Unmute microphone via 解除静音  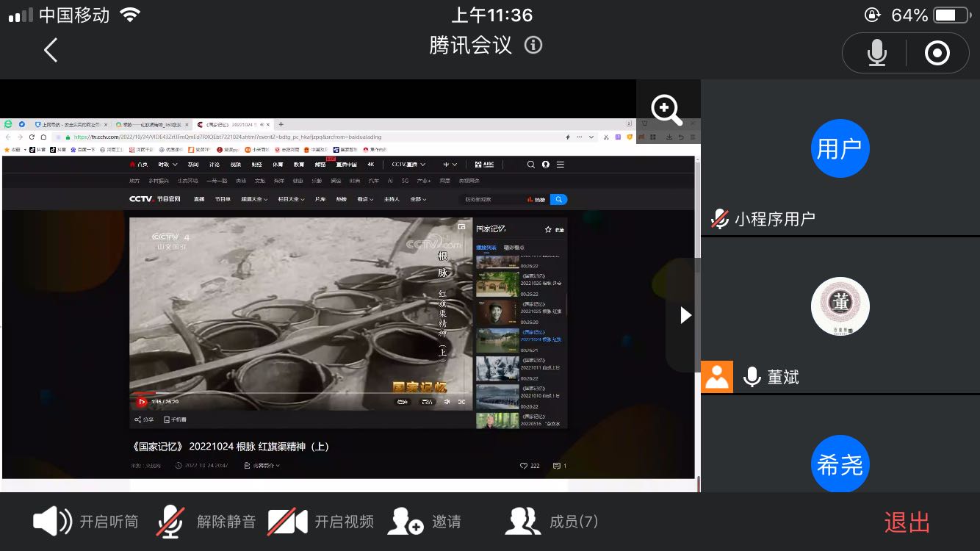click(206, 522)
